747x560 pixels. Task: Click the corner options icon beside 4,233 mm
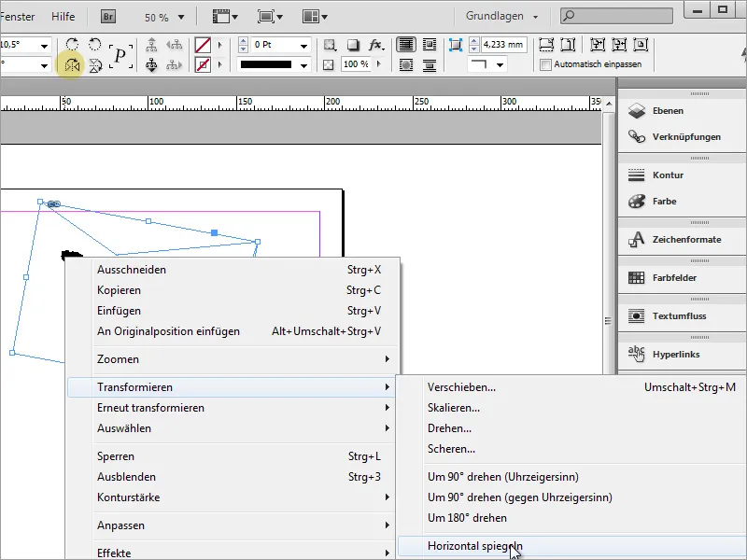pos(456,45)
